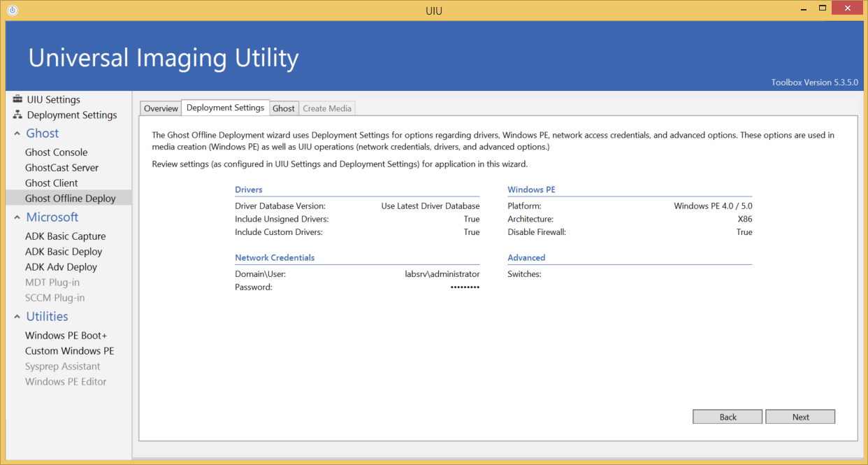Click the masked password dots

[465, 287]
